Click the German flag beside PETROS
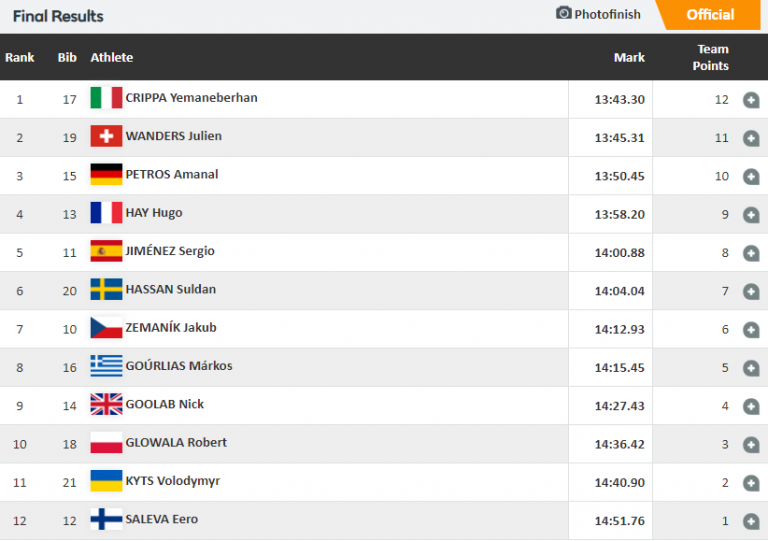 coord(106,174)
